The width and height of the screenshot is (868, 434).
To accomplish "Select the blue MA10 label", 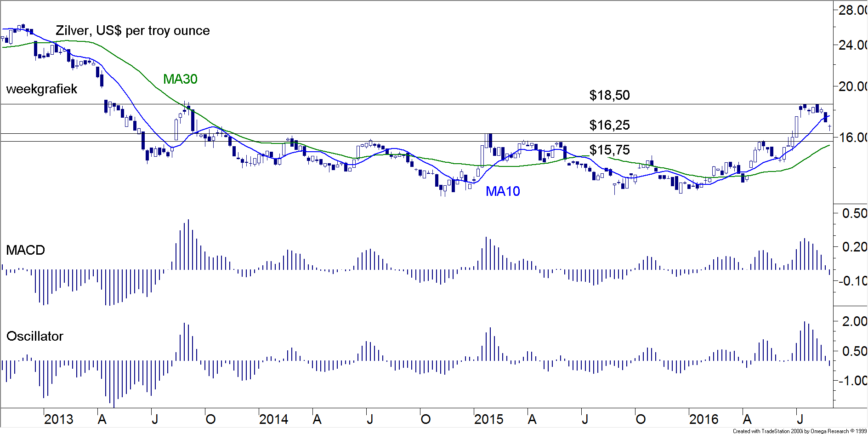I will [x=503, y=191].
